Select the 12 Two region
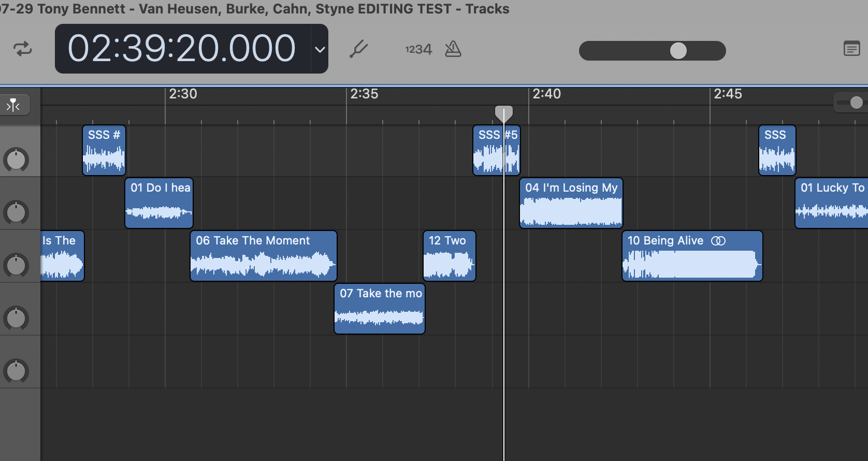The height and width of the screenshot is (461, 868). [449, 256]
